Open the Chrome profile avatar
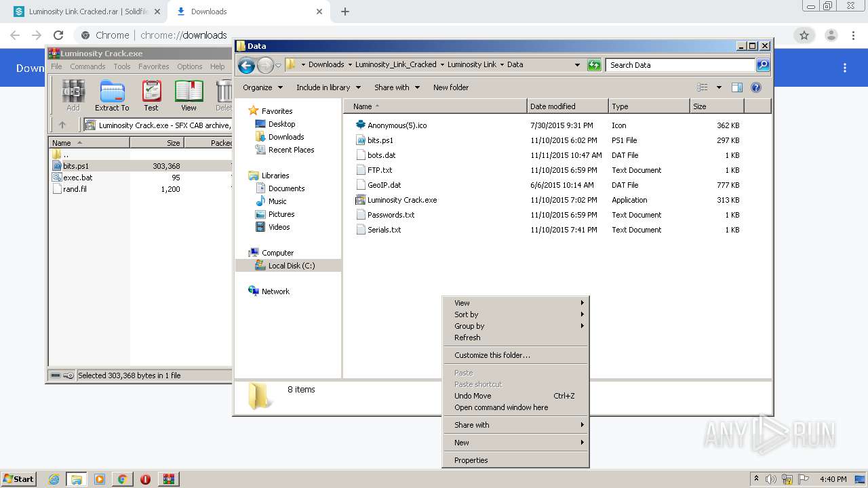Viewport: 868px width, 488px height. pyautogui.click(x=831, y=35)
